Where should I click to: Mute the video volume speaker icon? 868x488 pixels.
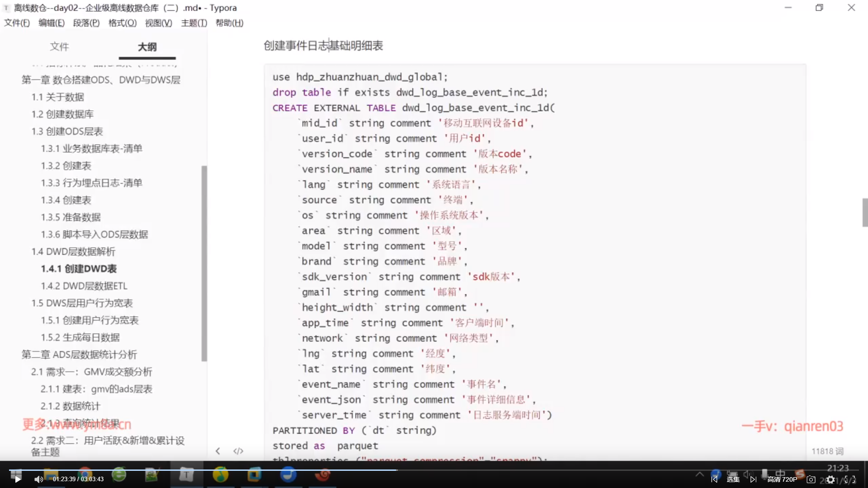(x=38, y=479)
